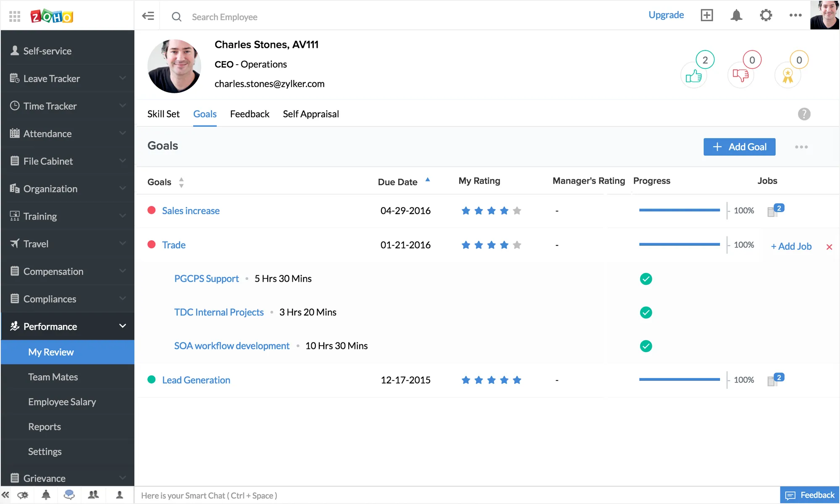Click the notification bell icon
Viewport: 840px width, 504px height.
pos(736,16)
